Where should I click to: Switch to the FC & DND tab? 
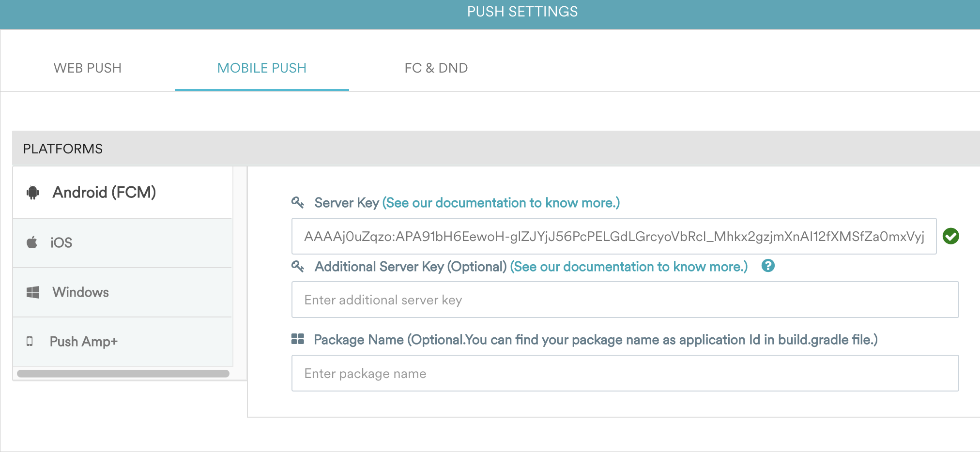point(435,68)
